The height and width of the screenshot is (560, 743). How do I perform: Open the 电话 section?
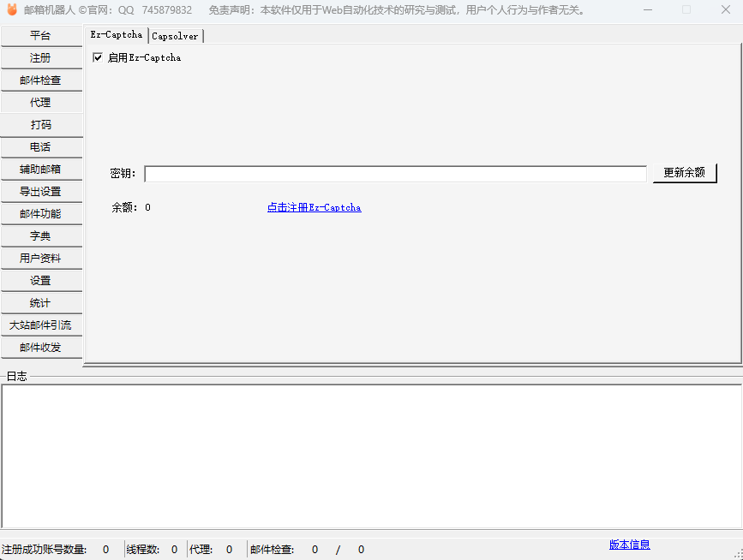[41, 147]
